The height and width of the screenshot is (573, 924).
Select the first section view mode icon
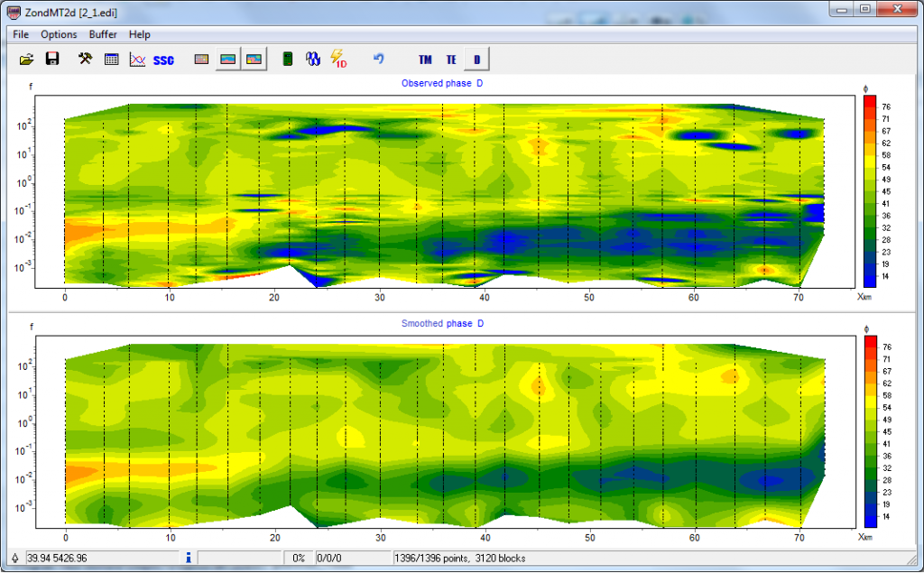(203, 60)
